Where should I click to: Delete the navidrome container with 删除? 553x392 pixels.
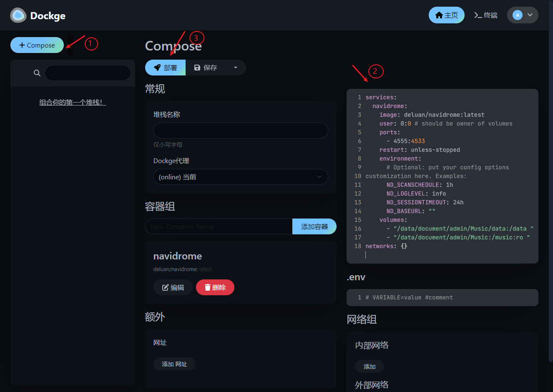(x=215, y=287)
